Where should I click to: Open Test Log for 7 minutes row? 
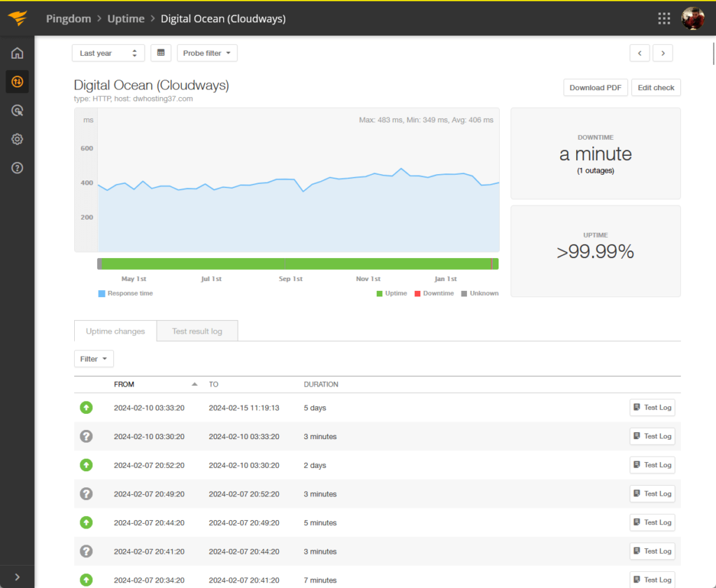(x=652, y=580)
